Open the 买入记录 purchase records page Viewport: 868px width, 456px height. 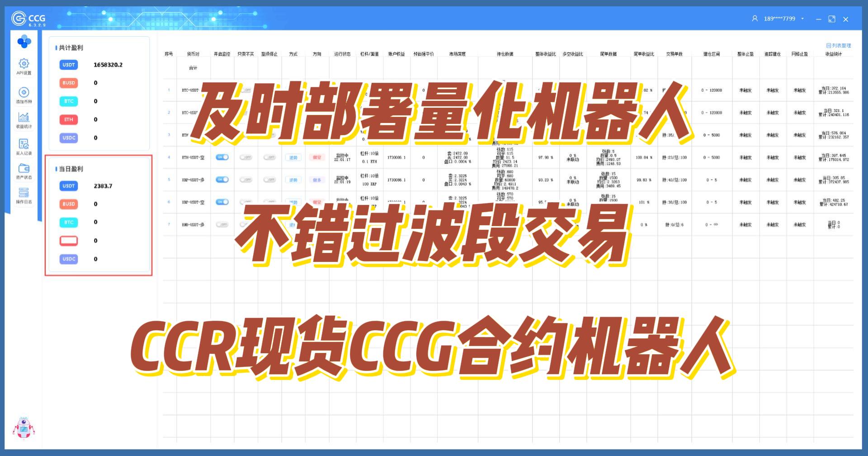point(24,147)
